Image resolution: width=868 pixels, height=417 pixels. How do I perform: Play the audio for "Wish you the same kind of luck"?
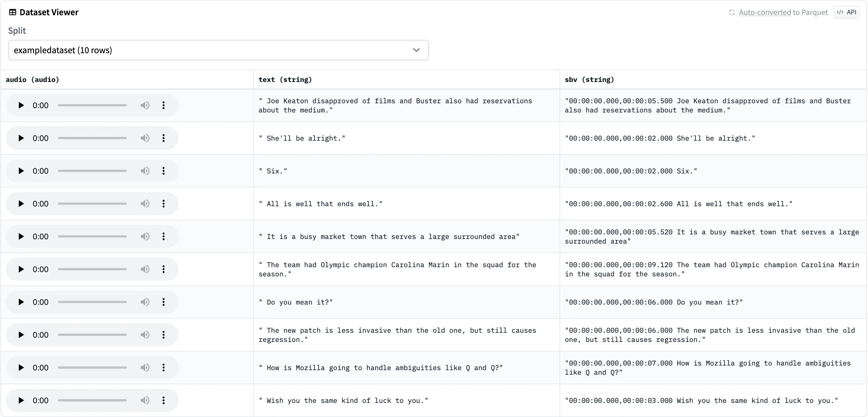(x=21, y=400)
